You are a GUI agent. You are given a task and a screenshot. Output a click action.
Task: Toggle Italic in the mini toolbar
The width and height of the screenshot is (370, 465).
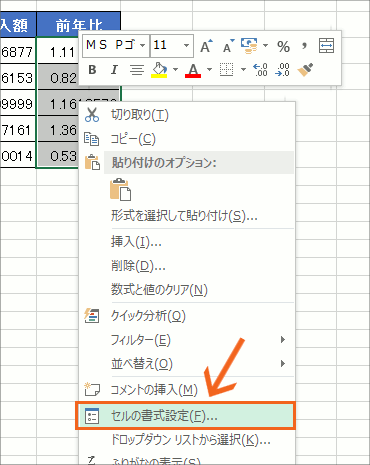[x=114, y=70]
